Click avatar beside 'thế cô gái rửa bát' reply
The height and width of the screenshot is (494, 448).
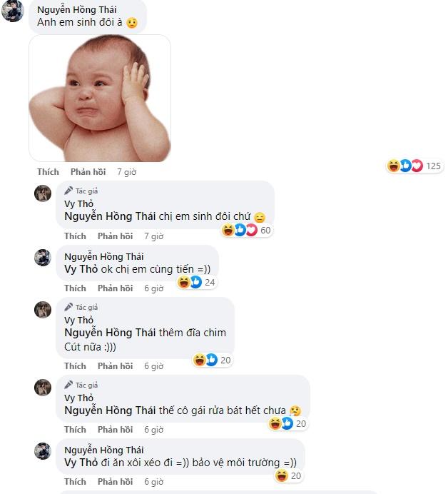[44, 388]
